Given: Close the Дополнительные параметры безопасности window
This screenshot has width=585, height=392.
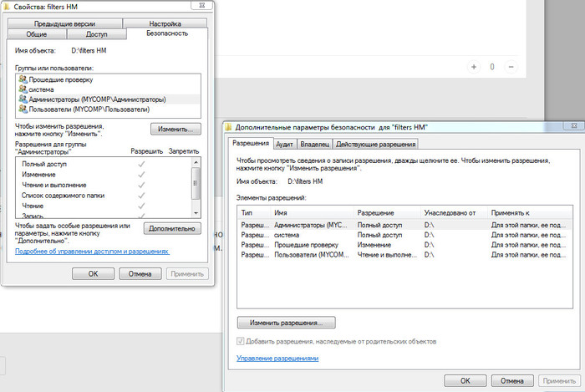Looking at the screenshot, I should (574, 125).
